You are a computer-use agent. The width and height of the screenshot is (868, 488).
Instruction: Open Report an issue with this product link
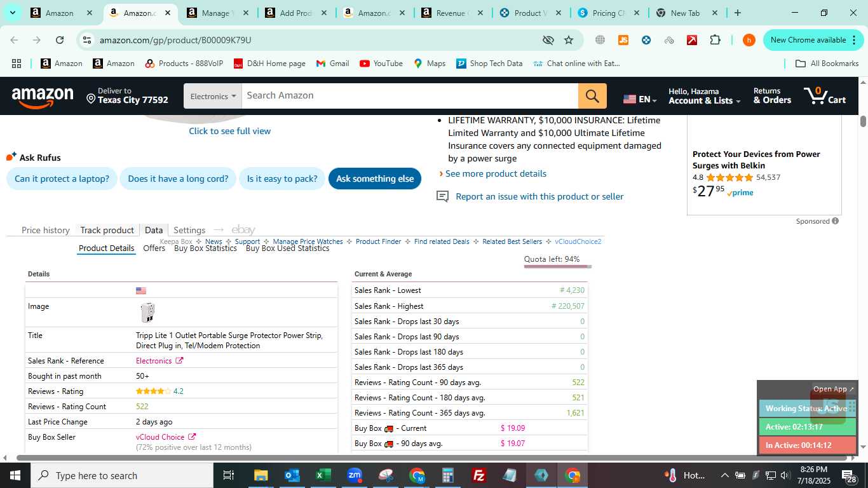(539, 197)
